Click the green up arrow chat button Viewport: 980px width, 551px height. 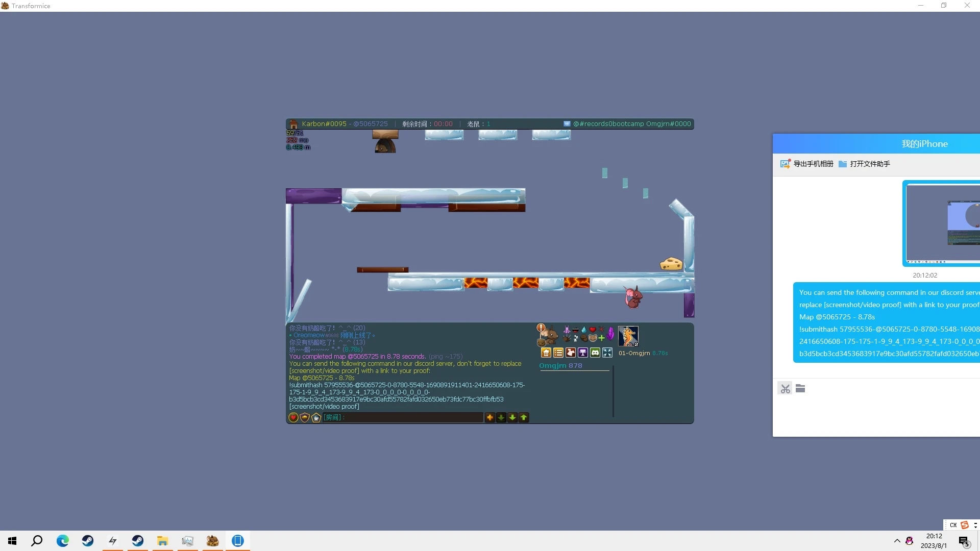524,417
